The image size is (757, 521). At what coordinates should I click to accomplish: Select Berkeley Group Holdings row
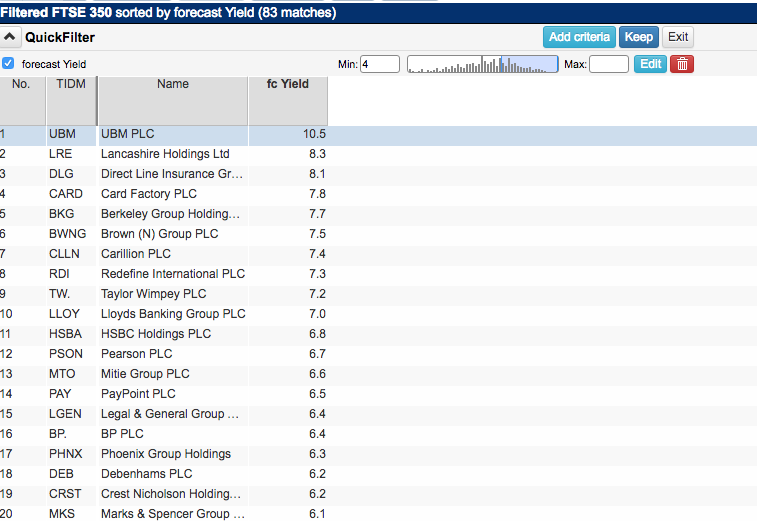[378, 214]
